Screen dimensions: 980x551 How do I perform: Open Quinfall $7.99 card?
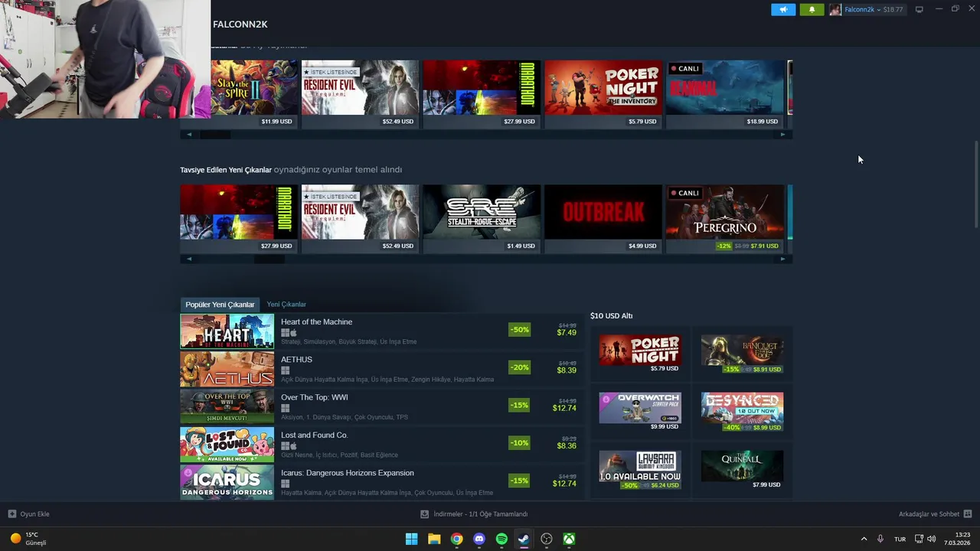[742, 470]
